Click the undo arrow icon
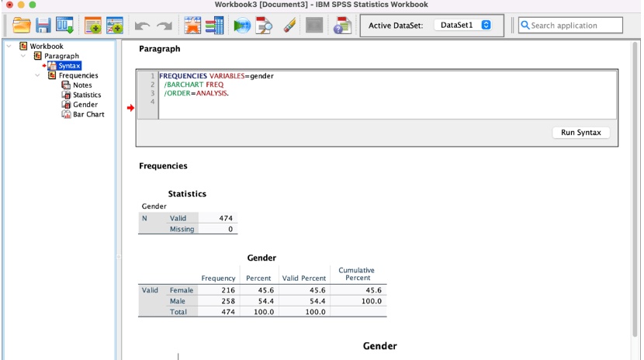This screenshot has height=360, width=644. tap(142, 26)
